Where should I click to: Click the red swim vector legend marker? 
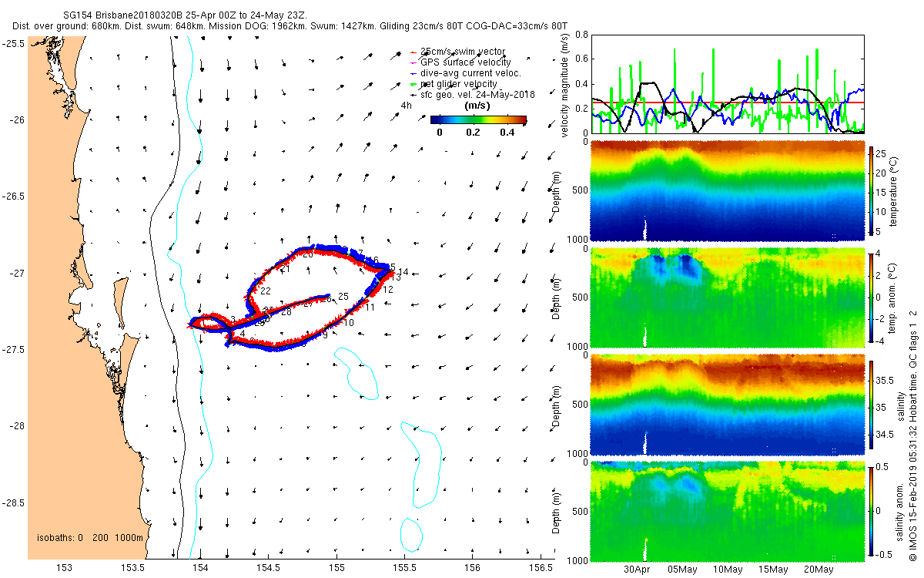point(412,52)
